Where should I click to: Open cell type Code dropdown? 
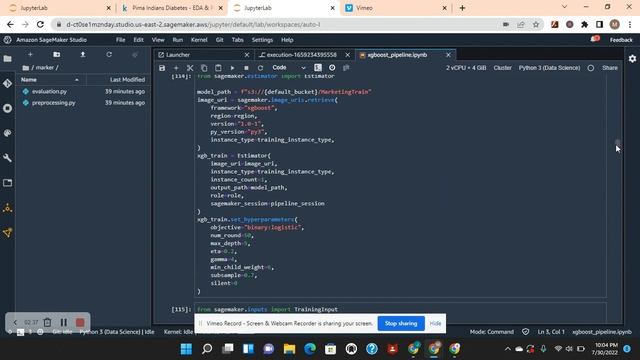point(289,68)
